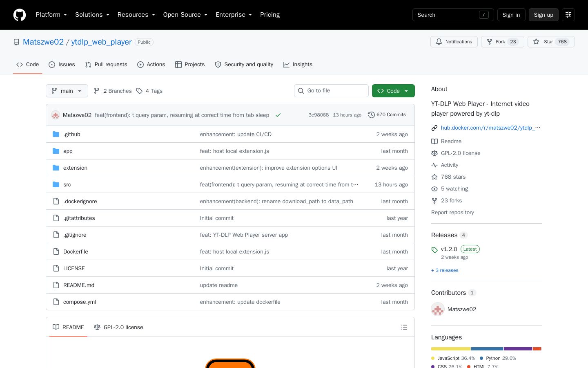Open the .gitattributes file
This screenshot has width=588, height=368.
pos(79,218)
